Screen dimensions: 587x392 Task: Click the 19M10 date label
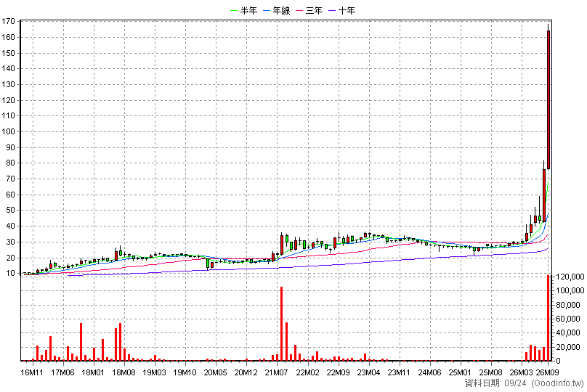click(x=185, y=372)
